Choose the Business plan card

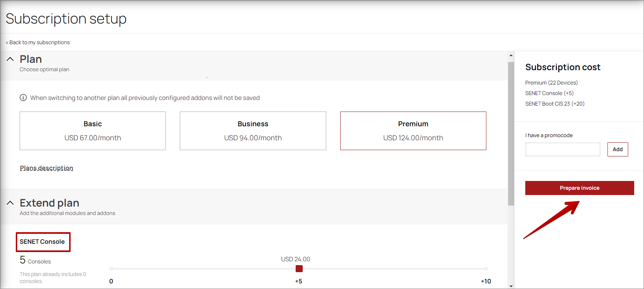253,131
